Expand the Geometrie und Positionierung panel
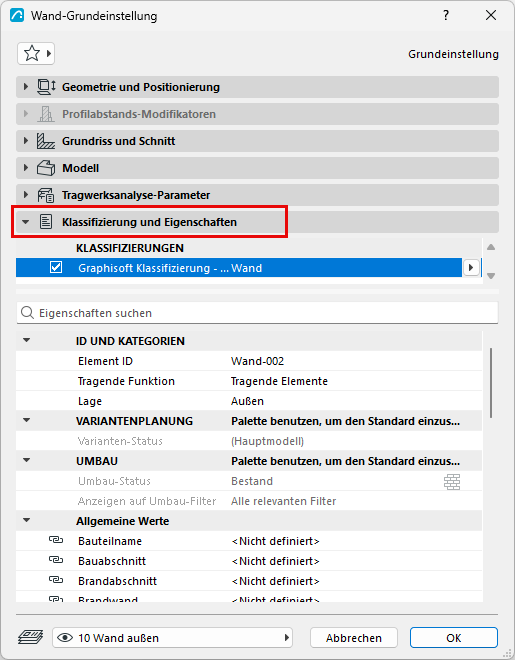 point(26,87)
